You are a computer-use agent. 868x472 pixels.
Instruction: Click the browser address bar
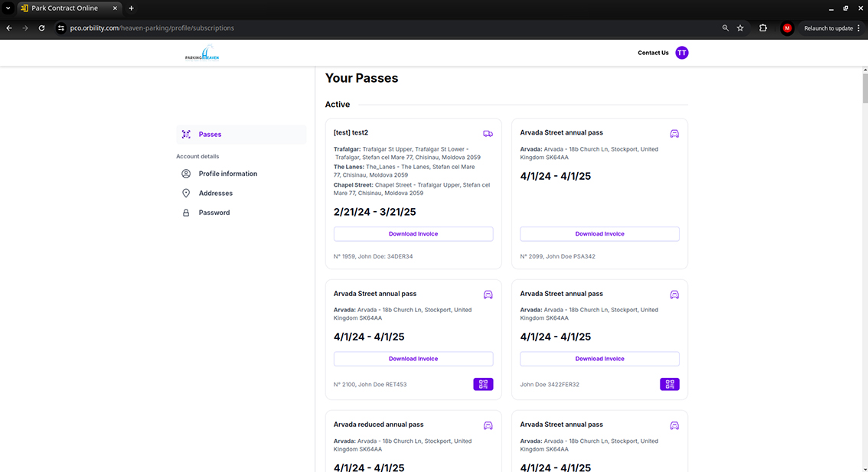pyautogui.click(x=383, y=28)
